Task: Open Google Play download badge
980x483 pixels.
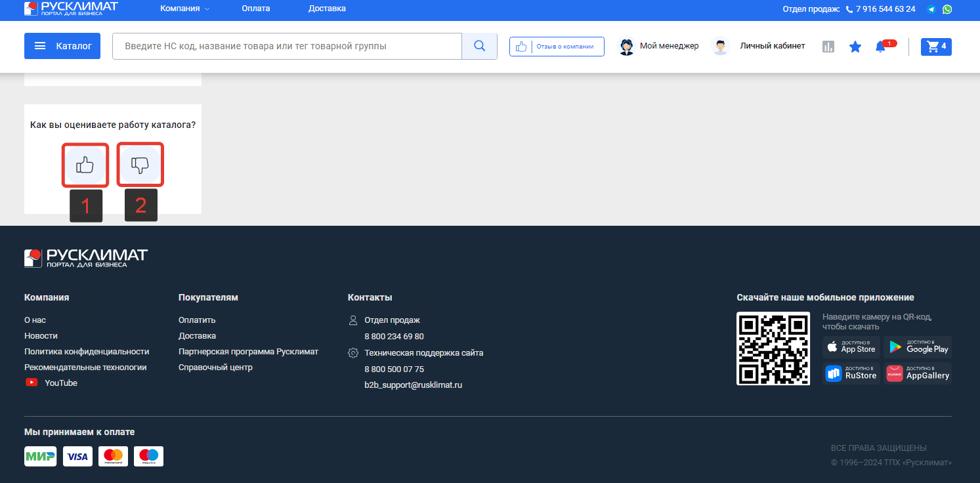Action: (x=918, y=346)
